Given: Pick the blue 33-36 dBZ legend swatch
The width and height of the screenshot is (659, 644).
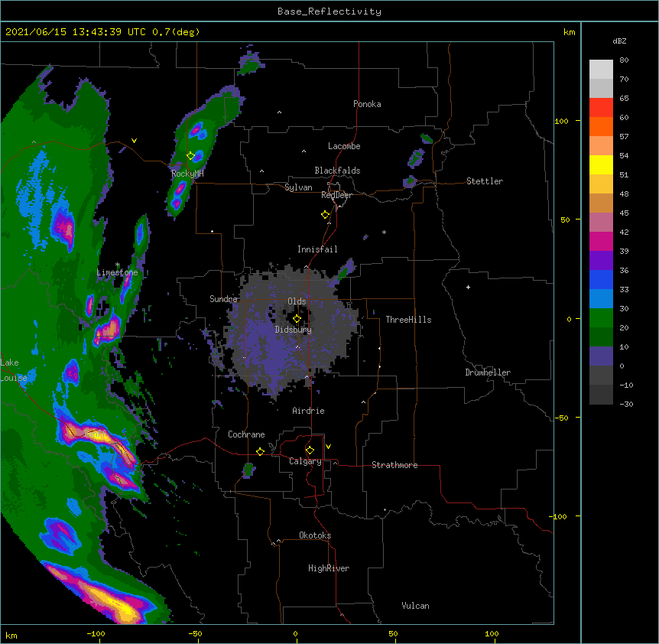Looking at the screenshot, I should click(x=601, y=279).
